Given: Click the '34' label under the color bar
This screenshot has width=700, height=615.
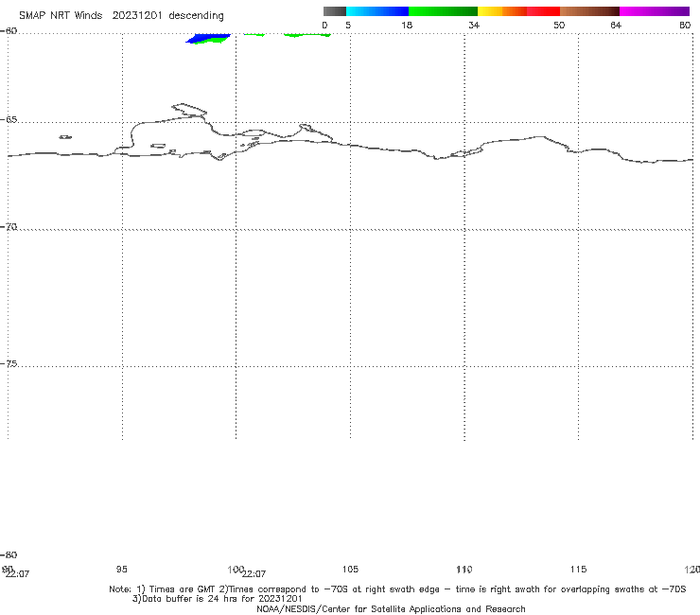Looking at the screenshot, I should click(474, 25).
